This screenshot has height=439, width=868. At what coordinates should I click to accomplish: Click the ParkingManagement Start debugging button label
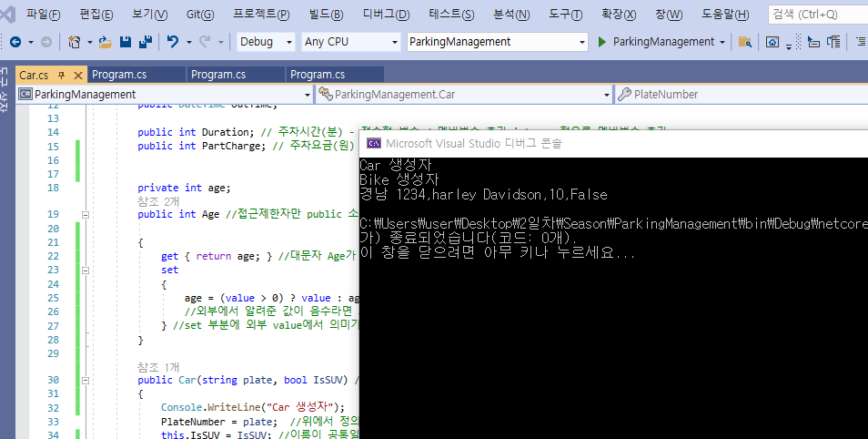click(663, 42)
